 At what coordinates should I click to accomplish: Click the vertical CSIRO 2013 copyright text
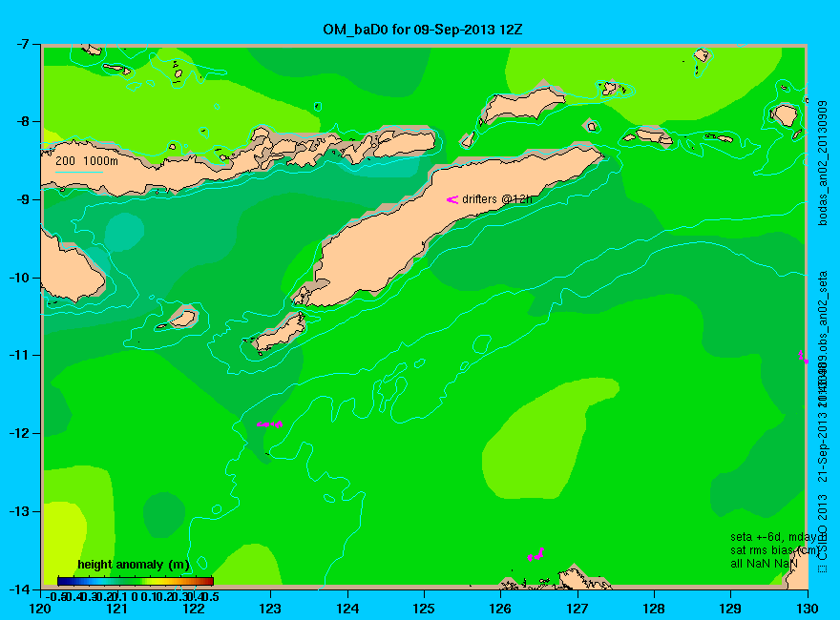(823, 533)
